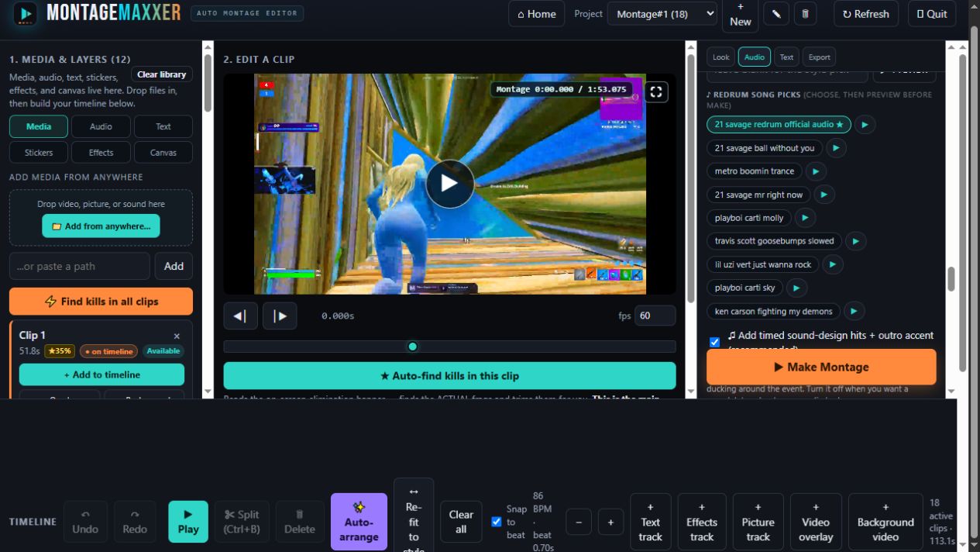Add a Picture track
The image size is (980, 552).
click(x=758, y=522)
